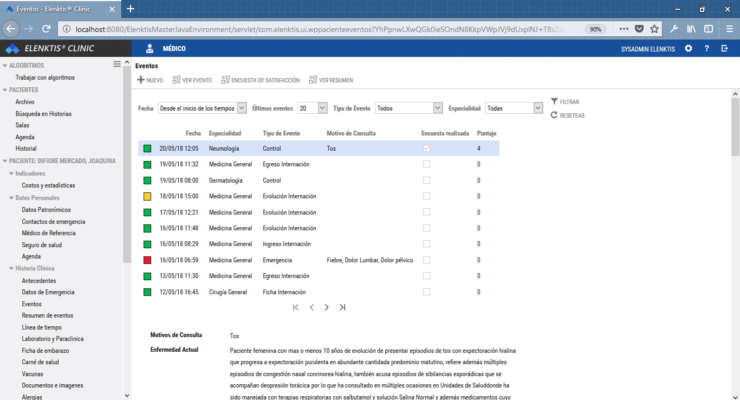Open Encuesta de Satisfacción
Screen dimensions: 740x400
(x=226, y=80)
